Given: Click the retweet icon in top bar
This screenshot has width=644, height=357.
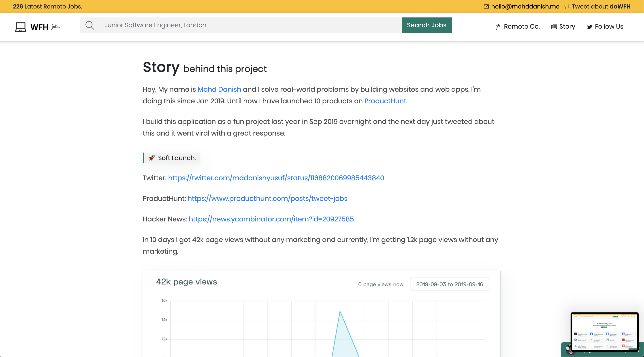Looking at the screenshot, I should [567, 6].
